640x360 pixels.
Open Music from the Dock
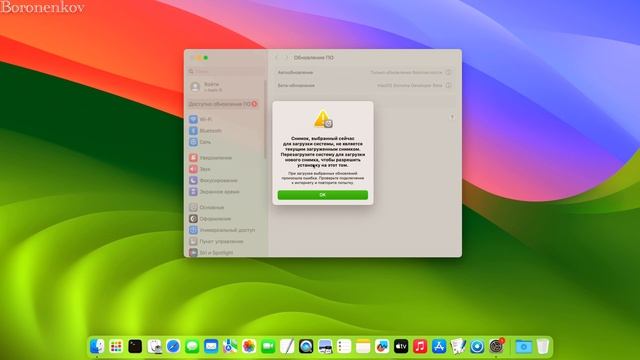tap(420, 347)
